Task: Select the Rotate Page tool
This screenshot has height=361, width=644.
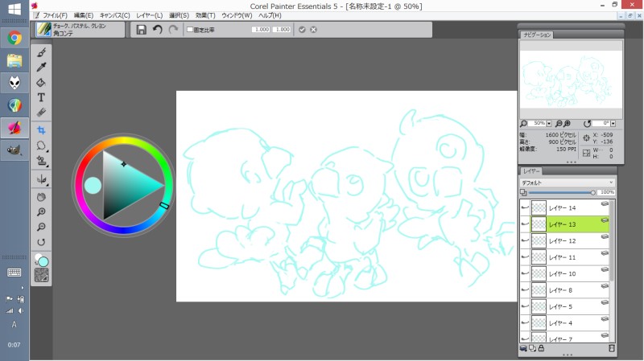Action: click(41, 242)
